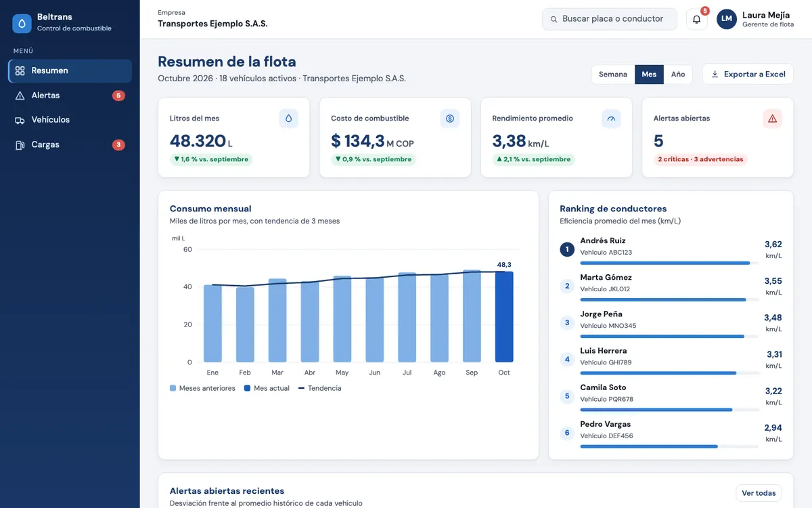Click the Beltrans droplet logo icon
Image resolution: width=812 pixels, height=508 pixels.
[22, 24]
